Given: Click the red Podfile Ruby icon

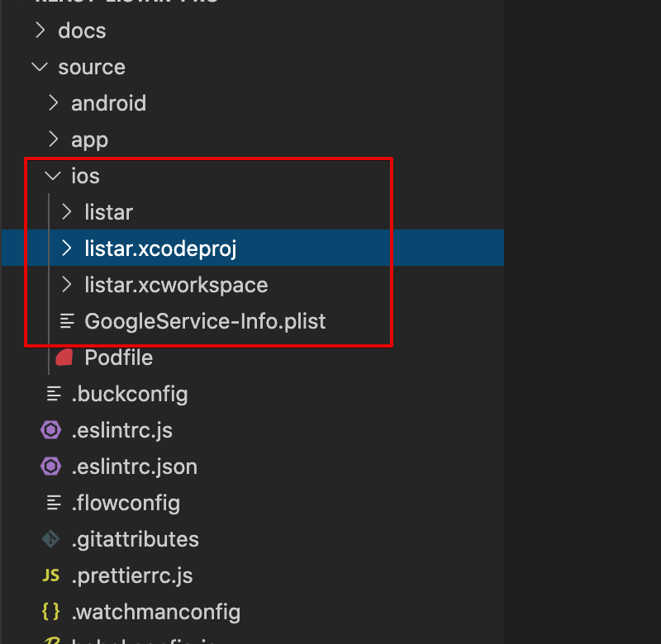Looking at the screenshot, I should pos(64,358).
